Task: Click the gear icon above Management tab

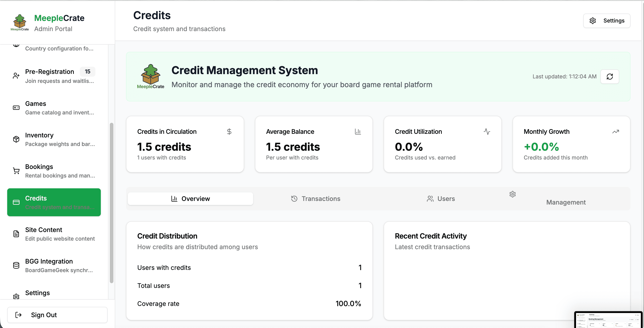Action: (x=513, y=194)
